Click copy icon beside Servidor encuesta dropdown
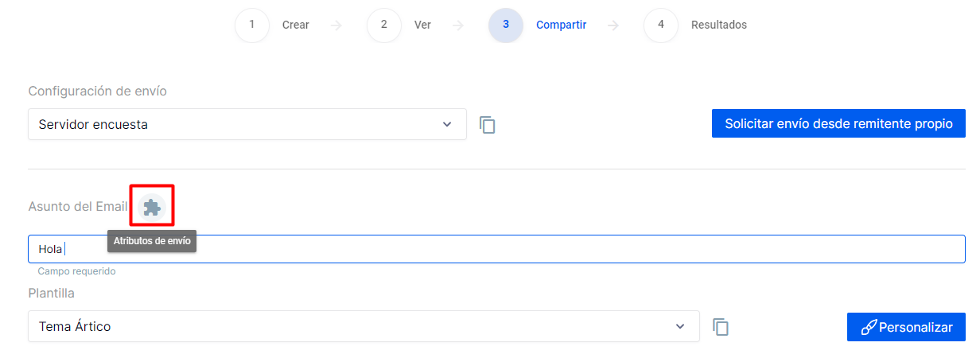This screenshot has width=980, height=358. [488, 125]
